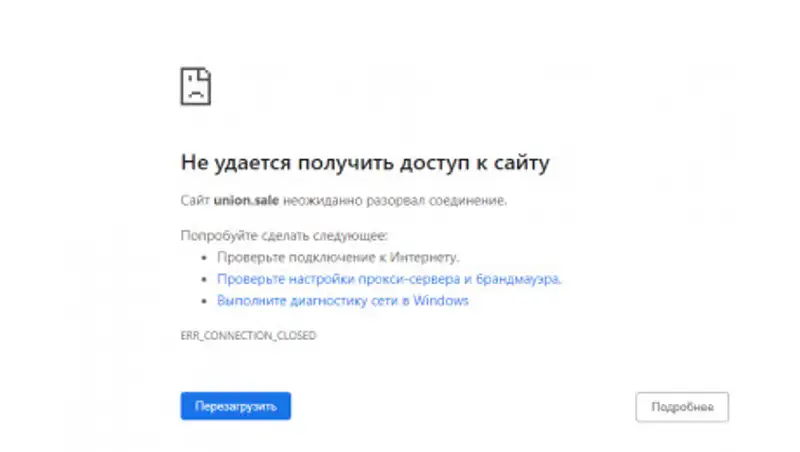Viewport: 800px width, 452px height.
Task: Open details with the Подробнее button
Action: 682,407
